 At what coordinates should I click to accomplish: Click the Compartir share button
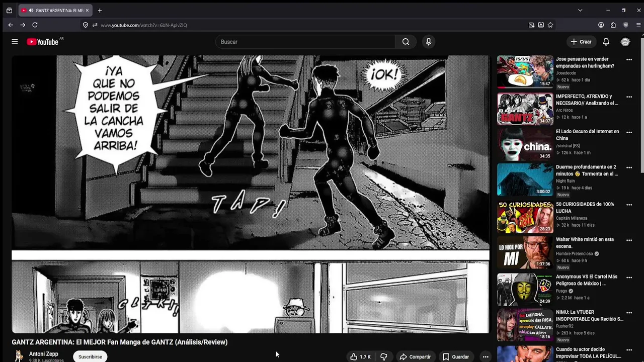click(x=415, y=356)
